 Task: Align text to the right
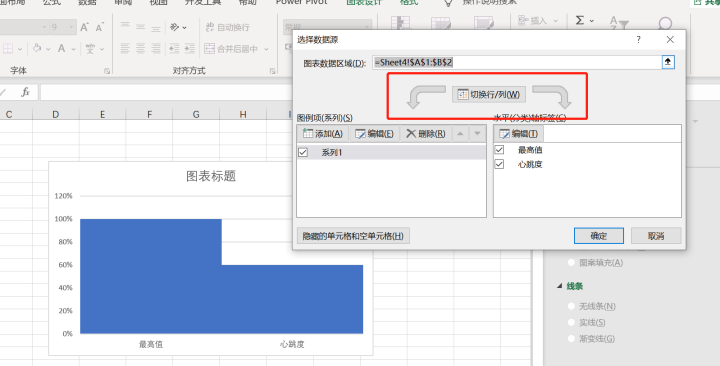pyautogui.click(x=156, y=48)
